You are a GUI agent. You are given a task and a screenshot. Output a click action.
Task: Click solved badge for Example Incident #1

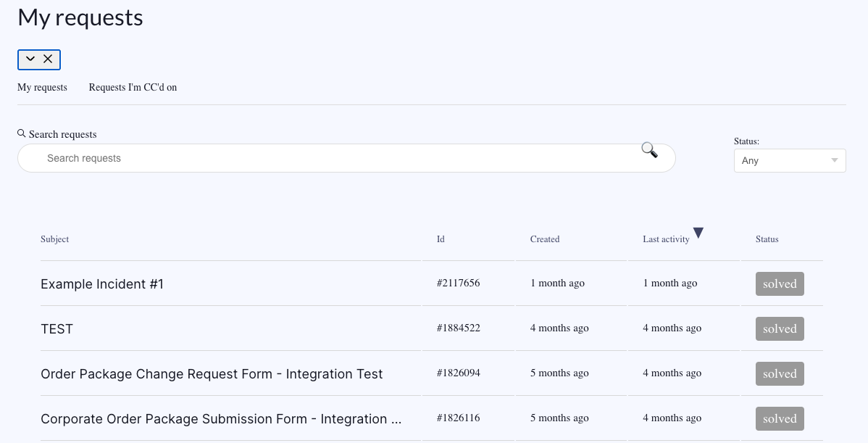[x=780, y=284]
